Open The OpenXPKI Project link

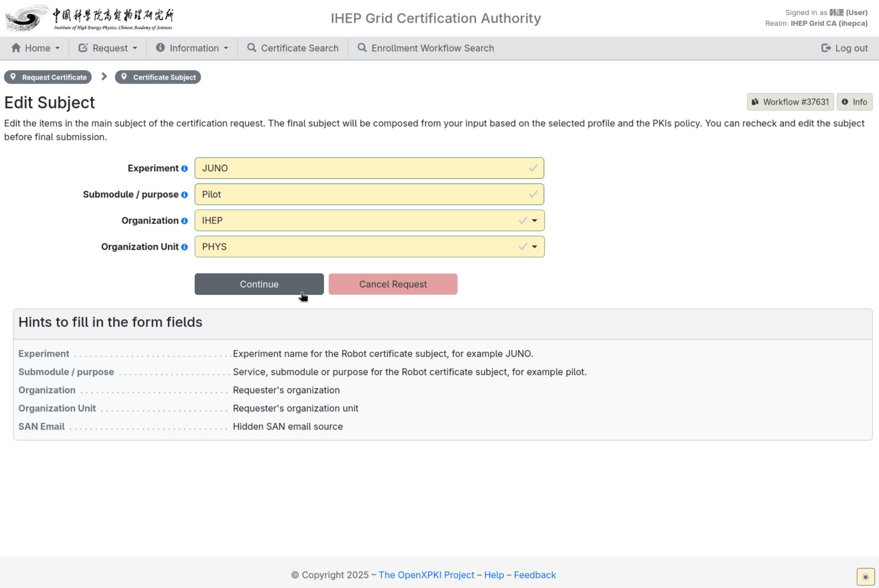[x=426, y=575]
